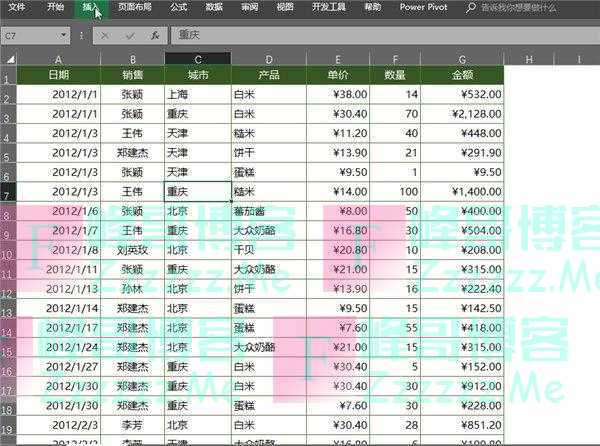Click the select-all corner of the sheet
This screenshot has width=600, height=446.
pyautogui.click(x=8, y=59)
